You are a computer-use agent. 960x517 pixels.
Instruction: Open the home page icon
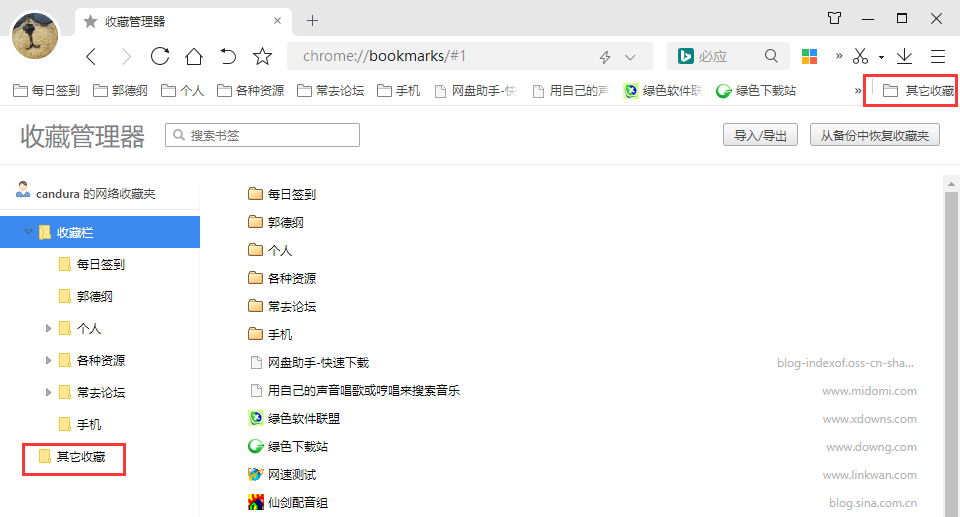tap(194, 56)
